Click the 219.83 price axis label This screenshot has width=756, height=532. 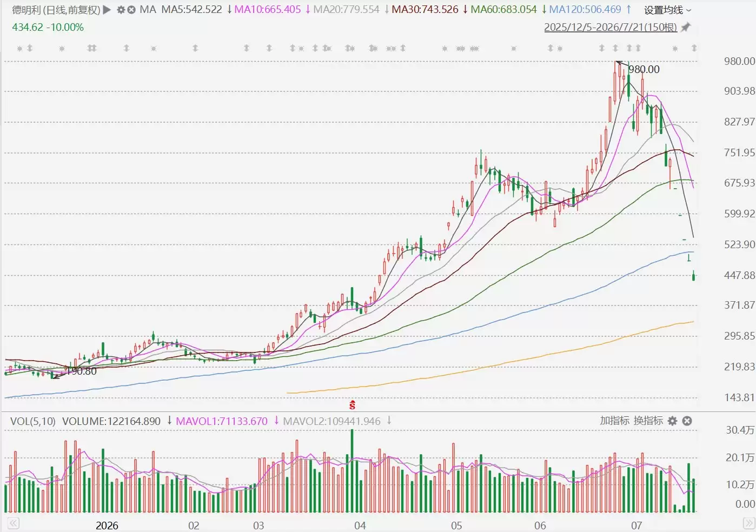coord(740,367)
